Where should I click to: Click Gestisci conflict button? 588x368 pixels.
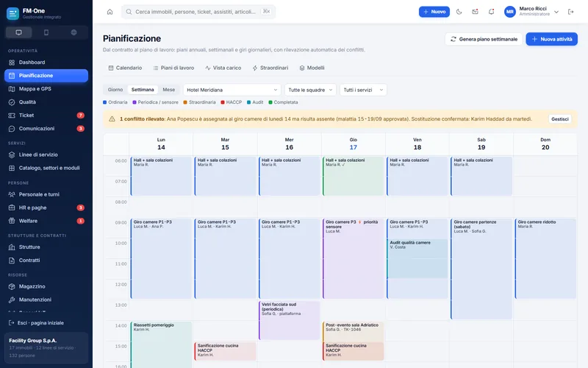(560, 119)
